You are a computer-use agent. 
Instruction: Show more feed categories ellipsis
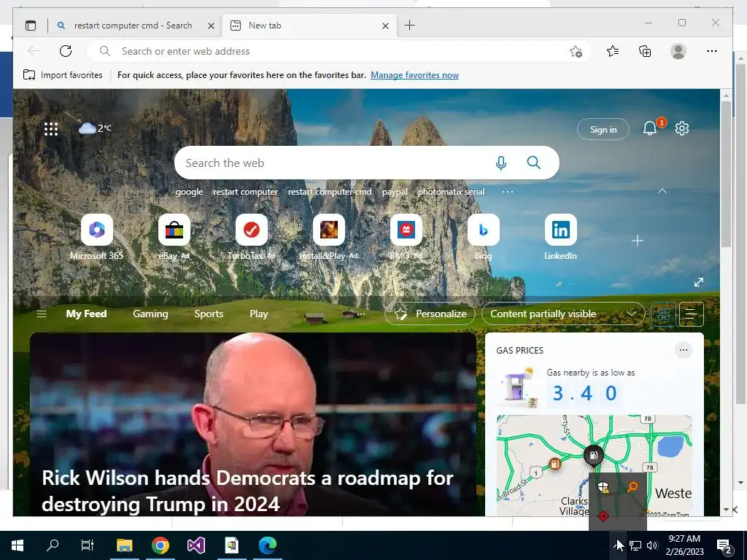(362, 314)
